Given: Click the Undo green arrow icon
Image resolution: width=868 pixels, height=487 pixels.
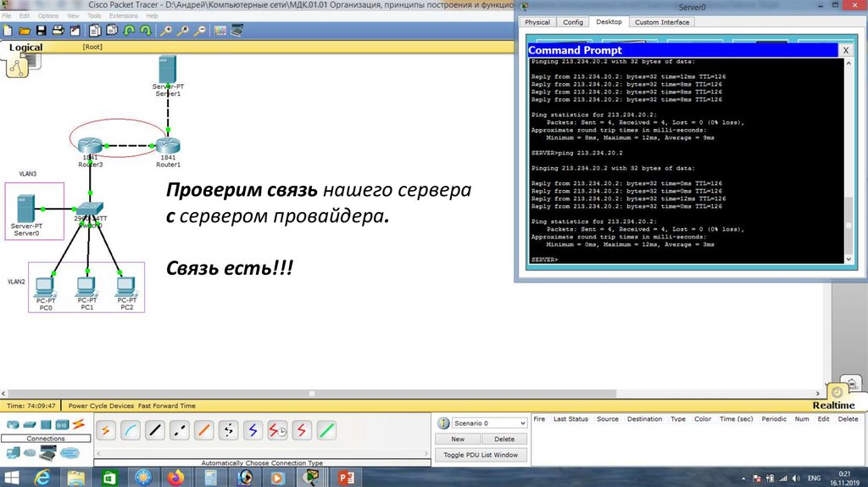Looking at the screenshot, I should [129, 31].
